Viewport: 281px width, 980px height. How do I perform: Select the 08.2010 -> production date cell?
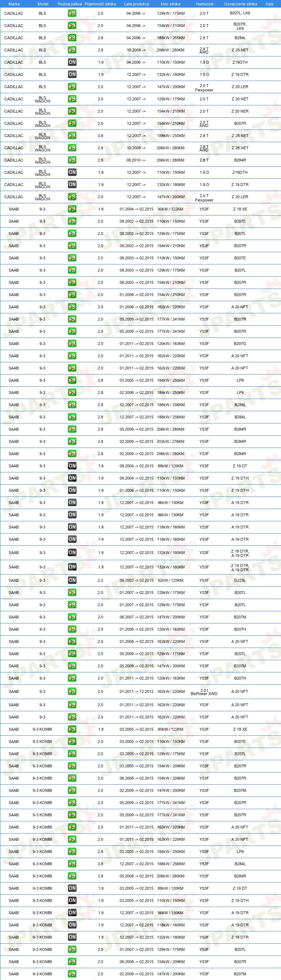click(x=136, y=160)
